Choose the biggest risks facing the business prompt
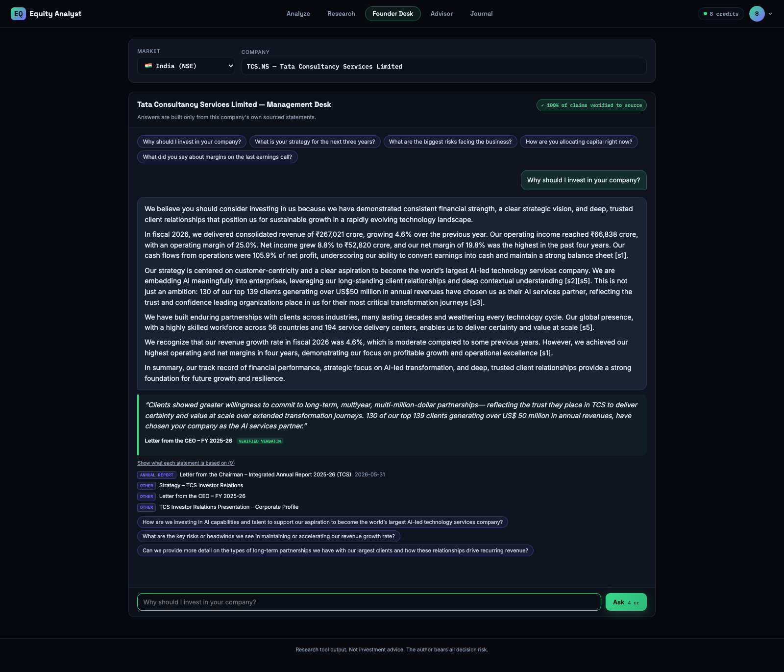Image resolution: width=784 pixels, height=672 pixels. (x=450, y=142)
